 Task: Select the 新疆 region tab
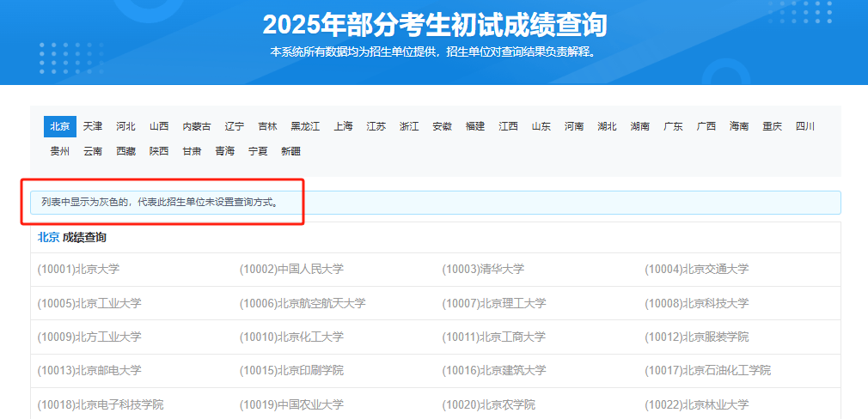coord(291,151)
